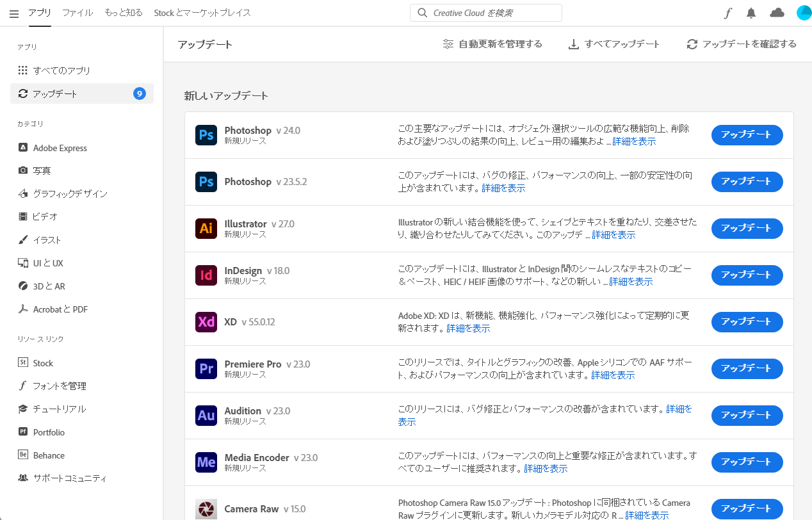Open the UI と UX category
The height and width of the screenshot is (520, 812).
pos(82,263)
